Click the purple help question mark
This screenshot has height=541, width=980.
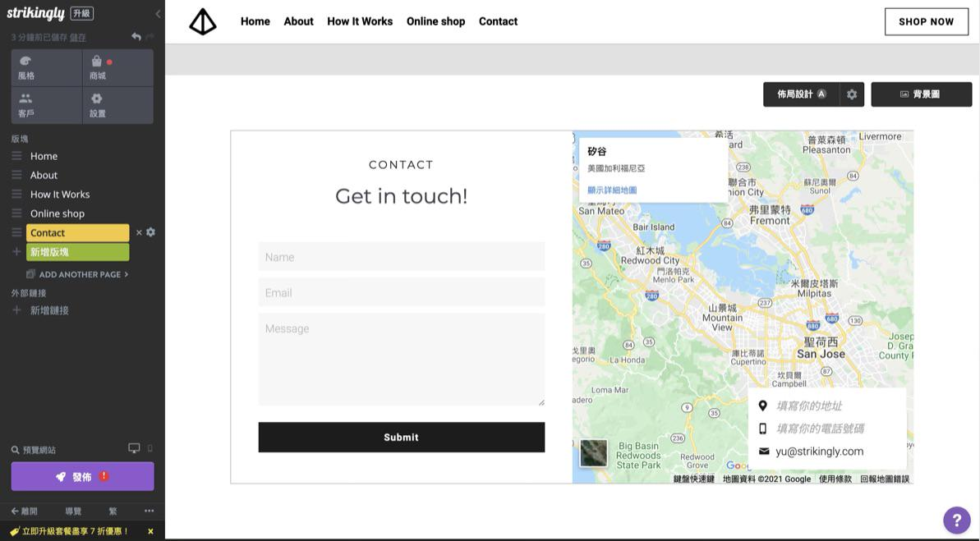[x=956, y=520]
